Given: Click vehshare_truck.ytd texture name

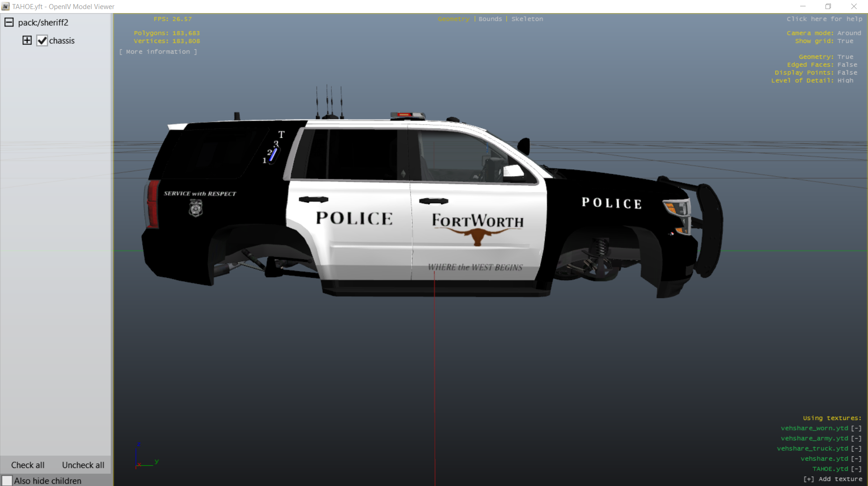Looking at the screenshot, I should (812, 449).
